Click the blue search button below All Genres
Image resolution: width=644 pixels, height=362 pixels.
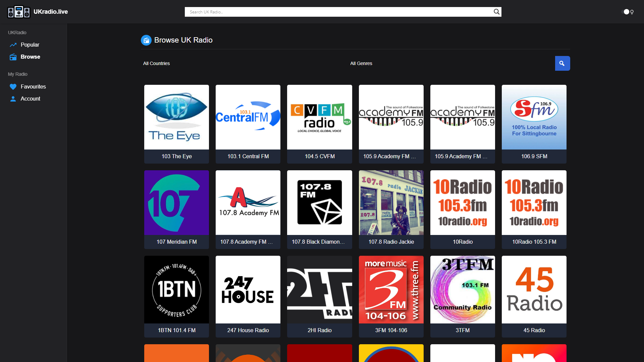tap(562, 63)
